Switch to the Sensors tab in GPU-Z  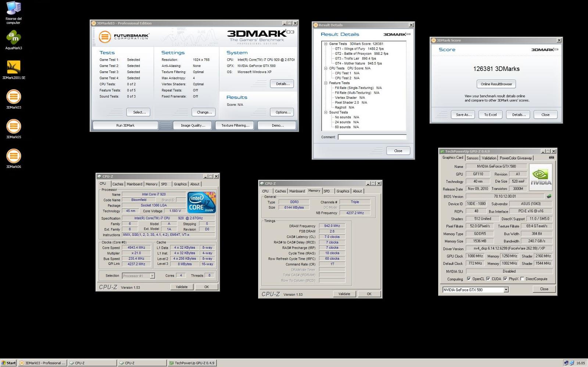point(473,158)
